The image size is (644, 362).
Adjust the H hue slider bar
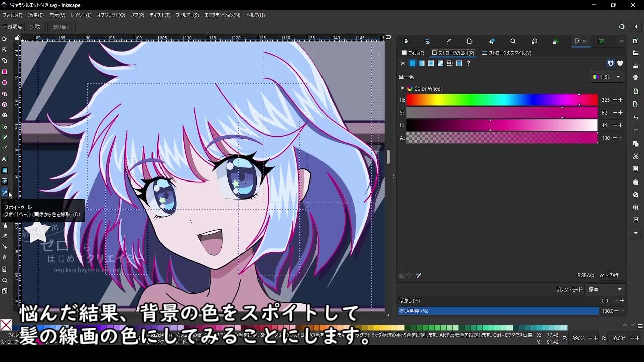point(502,100)
